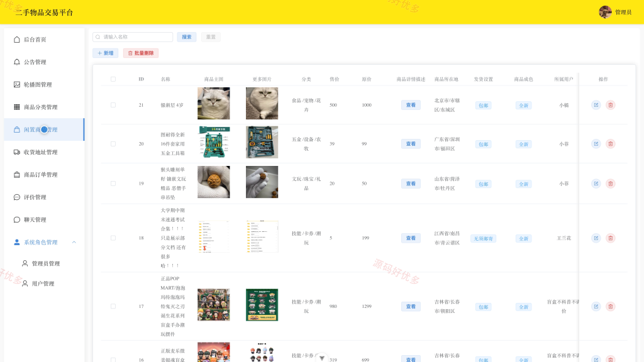Delete icon for row ID 20
Screen dimensions: 644x362
point(611,144)
